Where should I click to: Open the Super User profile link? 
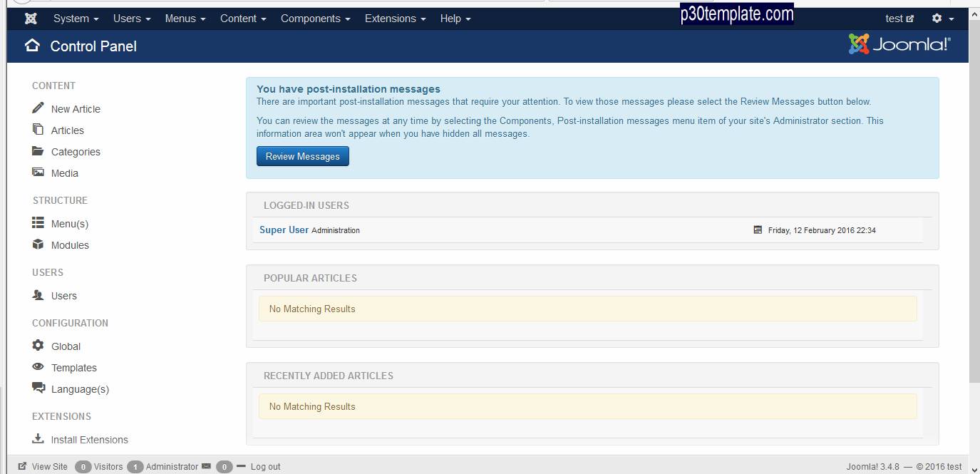284,230
